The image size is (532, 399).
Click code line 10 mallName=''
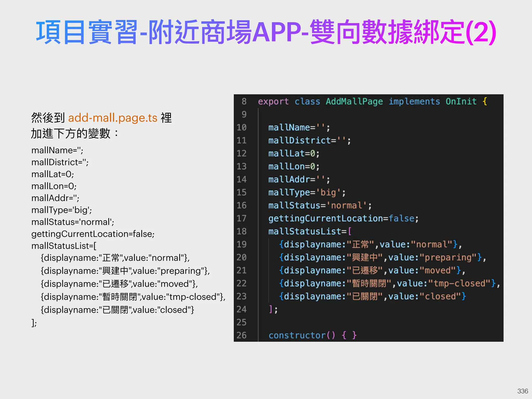(x=299, y=128)
